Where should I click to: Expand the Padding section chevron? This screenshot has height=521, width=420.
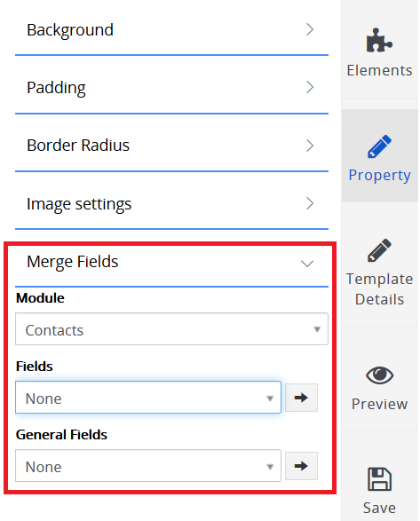click(x=310, y=87)
